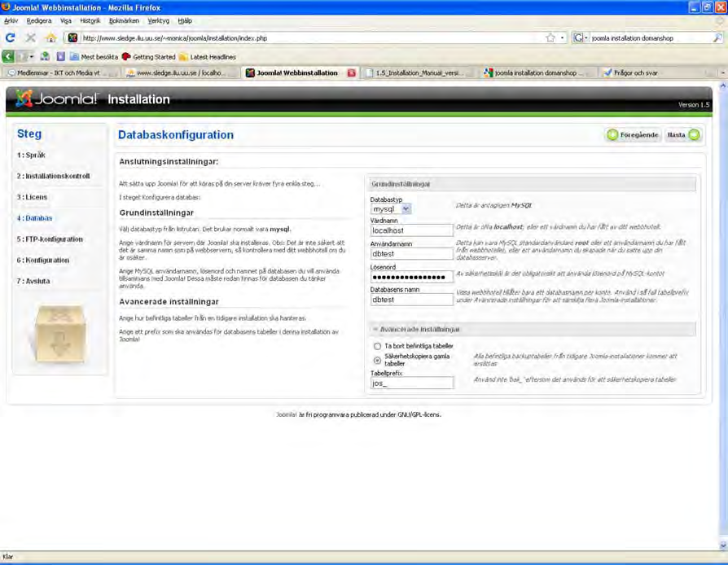Click the Användarnamn field containing dbtest
The image size is (728, 565).
[411, 253]
